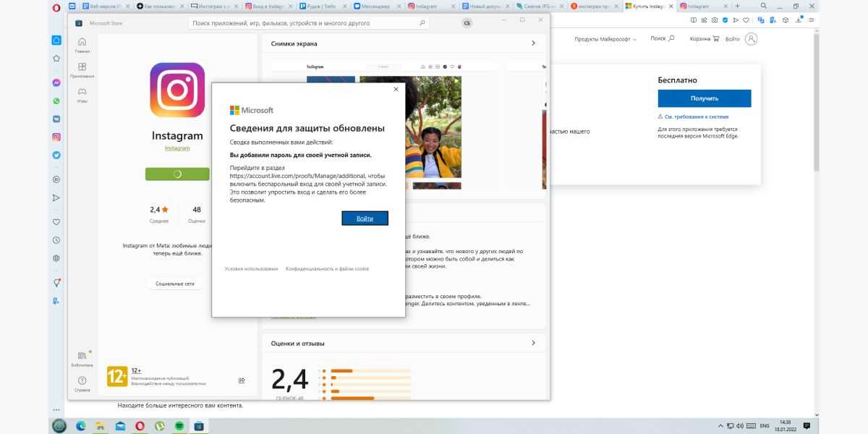The image size is (868, 434).
Task: Open Opera snapshot camera tool
Action: pos(715,20)
